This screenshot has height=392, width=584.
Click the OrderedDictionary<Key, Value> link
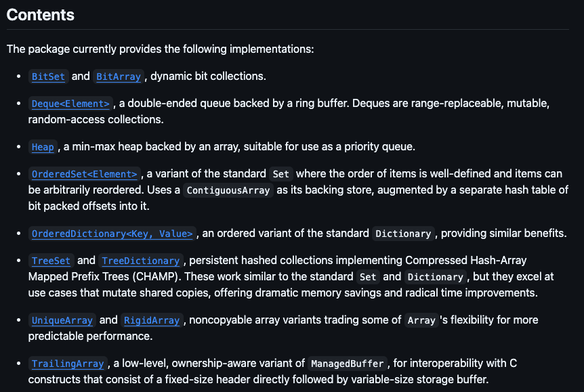112,234
